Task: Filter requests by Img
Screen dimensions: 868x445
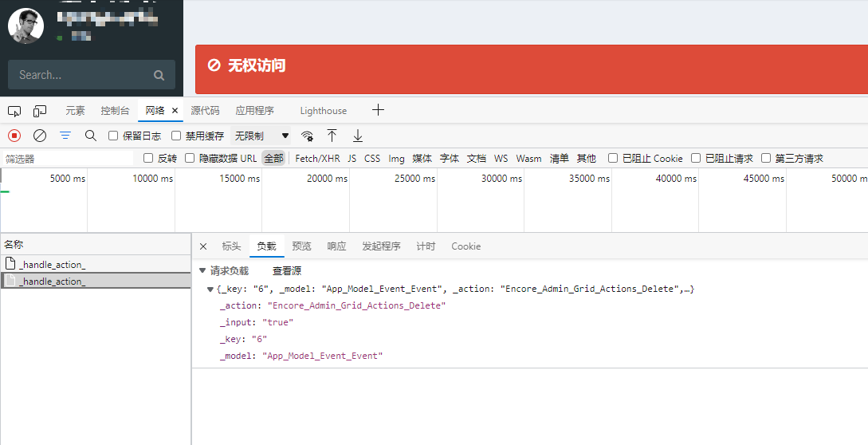Action: click(x=396, y=159)
